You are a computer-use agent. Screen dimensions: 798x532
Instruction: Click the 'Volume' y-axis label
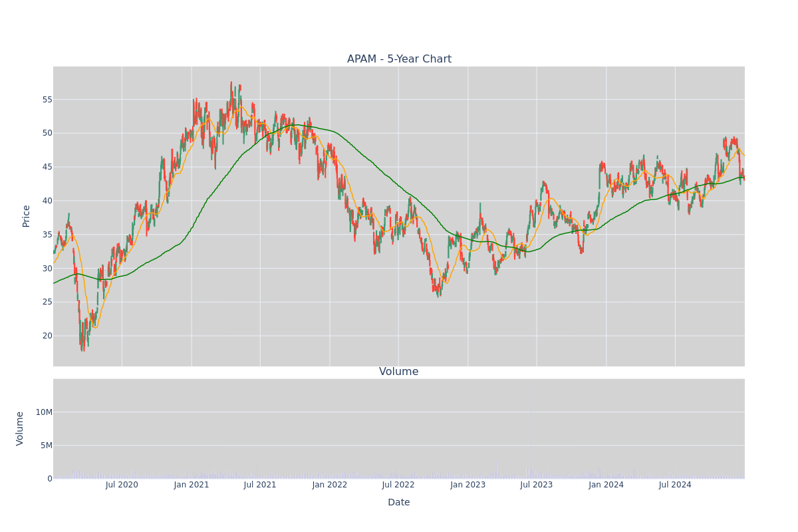point(21,428)
